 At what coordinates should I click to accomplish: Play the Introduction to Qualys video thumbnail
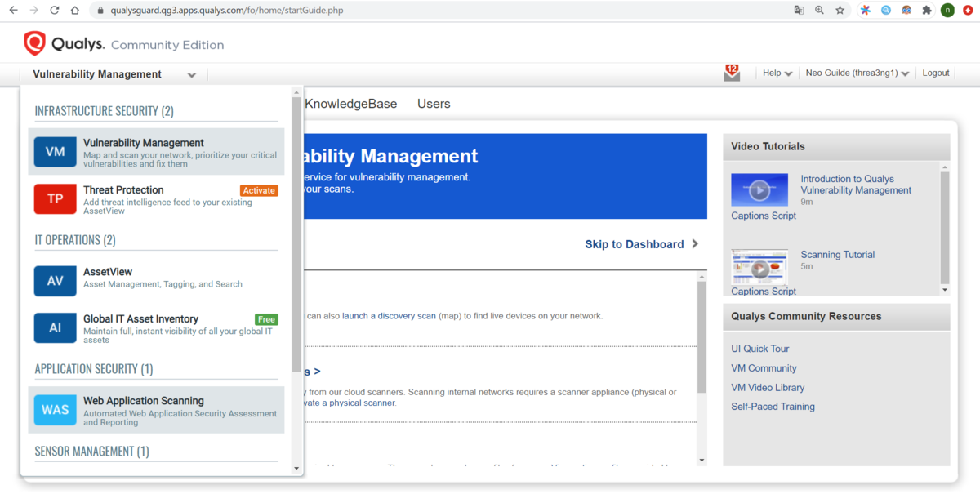759,189
